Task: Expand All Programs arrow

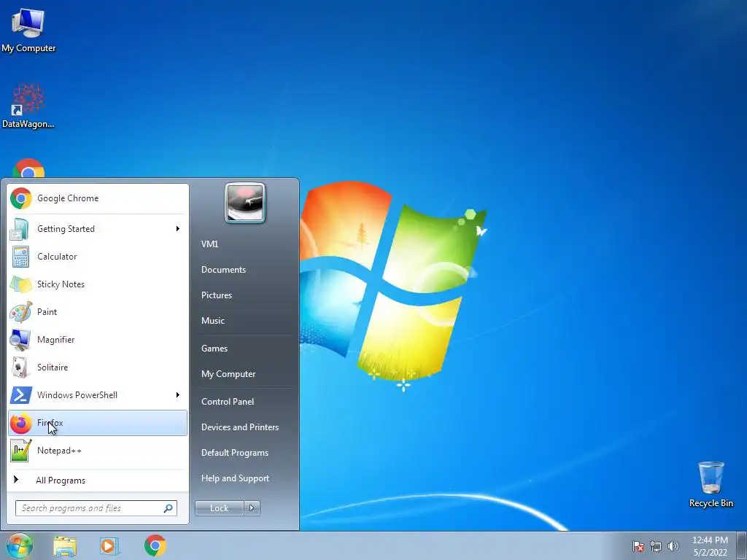Action: pyautogui.click(x=16, y=480)
